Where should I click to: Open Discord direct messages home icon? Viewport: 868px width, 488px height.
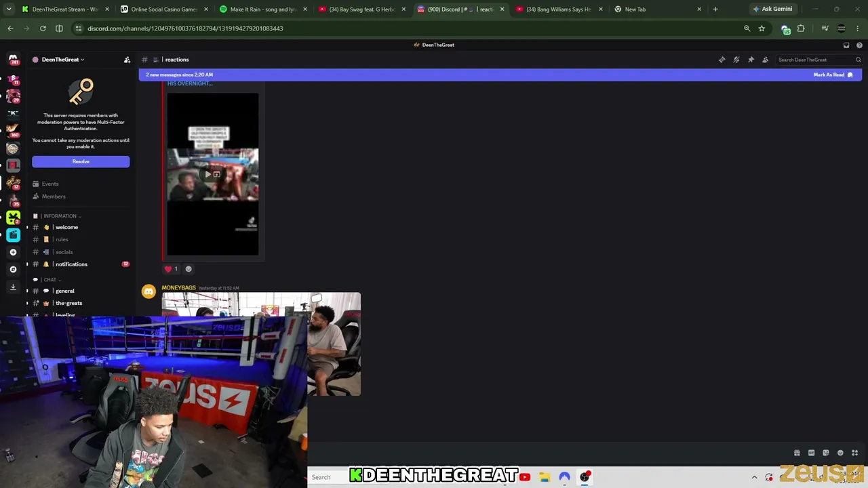[13, 60]
